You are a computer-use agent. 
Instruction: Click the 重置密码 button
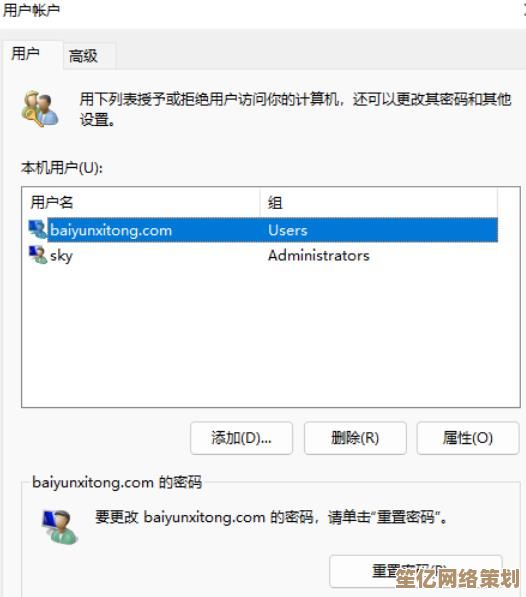pos(416,571)
